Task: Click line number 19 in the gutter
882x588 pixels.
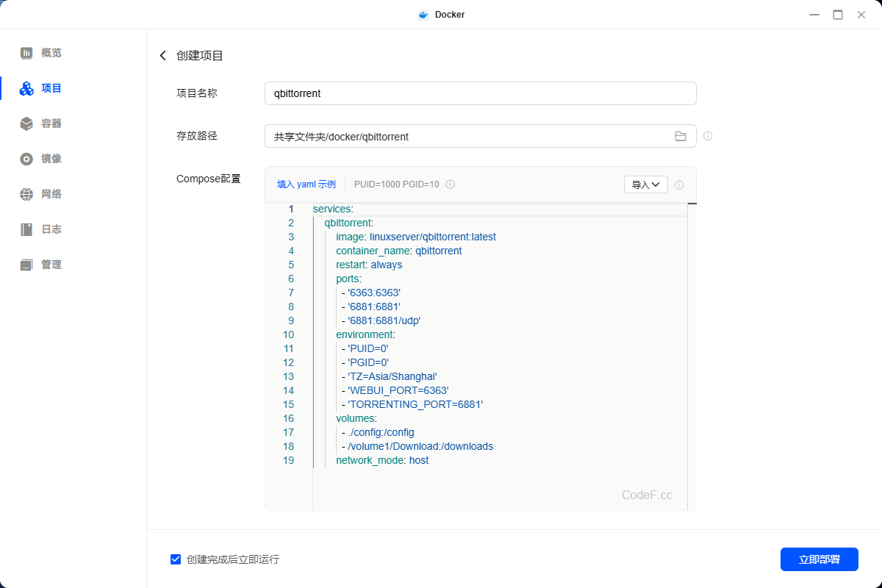Action: pos(288,460)
